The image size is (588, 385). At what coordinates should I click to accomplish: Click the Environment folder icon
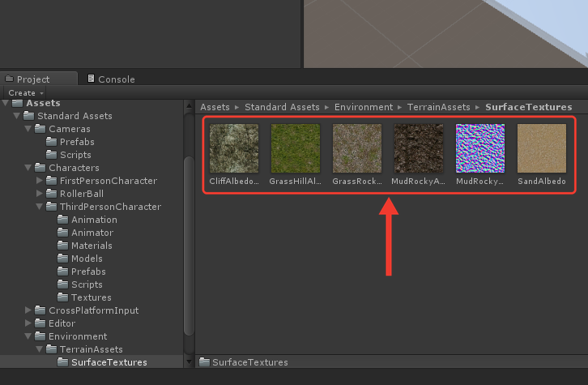pos(40,336)
